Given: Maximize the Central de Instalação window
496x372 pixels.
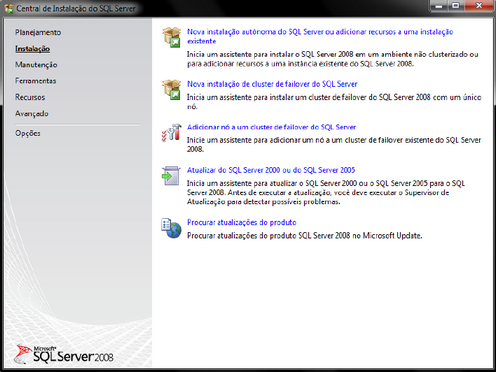Looking at the screenshot, I should [456, 6].
